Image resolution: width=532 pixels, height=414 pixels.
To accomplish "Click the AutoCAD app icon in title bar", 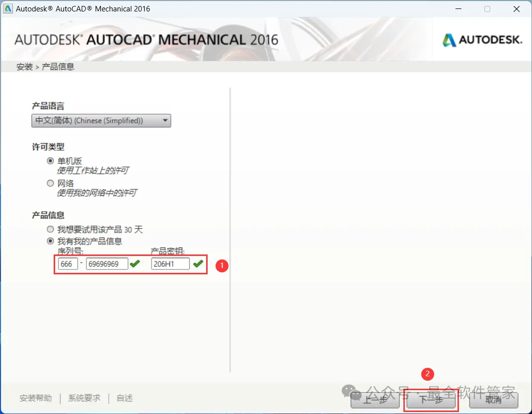I will [x=7, y=9].
